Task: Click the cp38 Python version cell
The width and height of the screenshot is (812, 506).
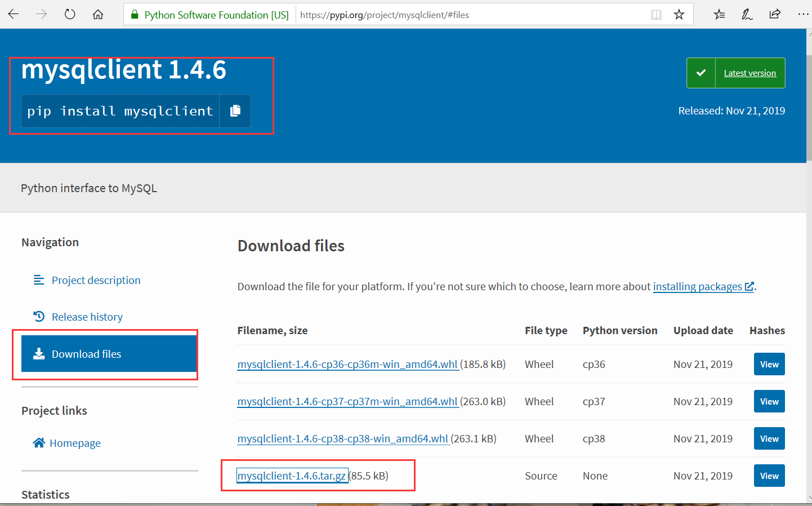Action: point(594,438)
